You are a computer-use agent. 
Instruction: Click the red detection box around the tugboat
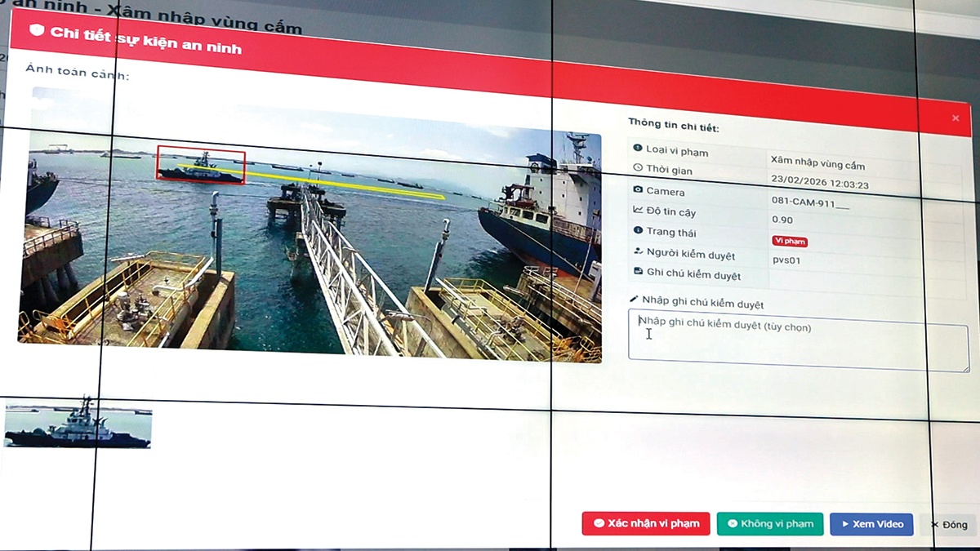point(200,165)
